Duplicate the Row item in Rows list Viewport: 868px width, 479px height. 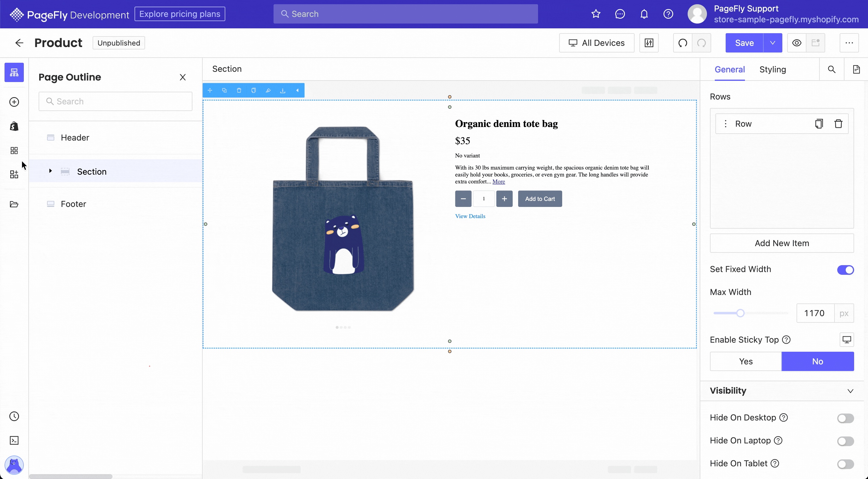pos(819,124)
